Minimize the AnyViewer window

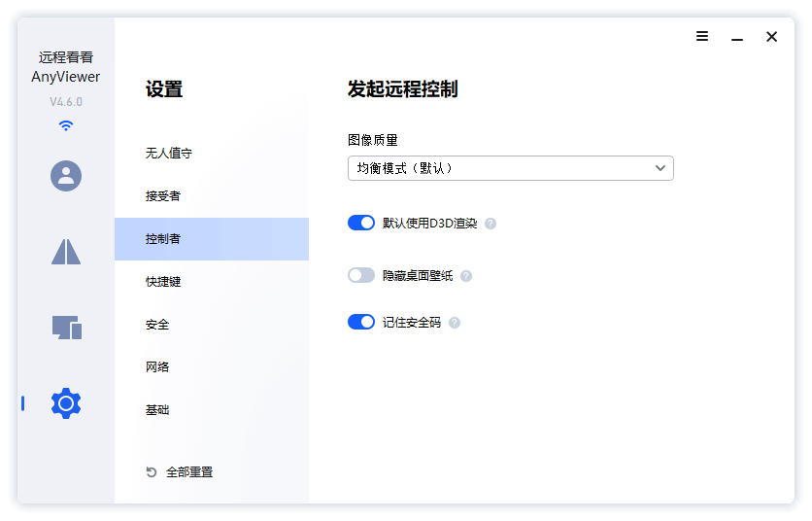click(737, 37)
